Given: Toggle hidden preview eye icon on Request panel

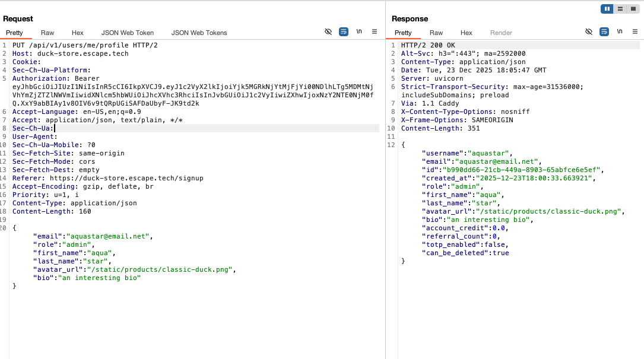Looking at the screenshot, I should point(328,32).
